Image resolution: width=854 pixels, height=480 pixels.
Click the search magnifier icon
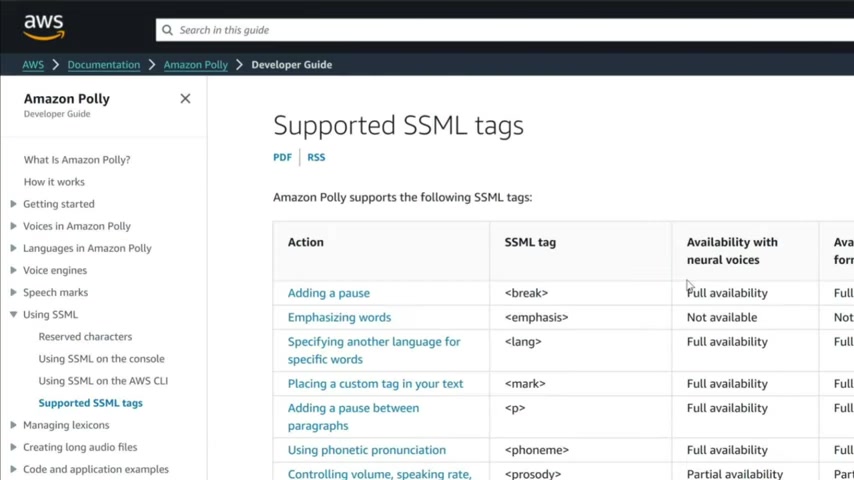point(168,30)
